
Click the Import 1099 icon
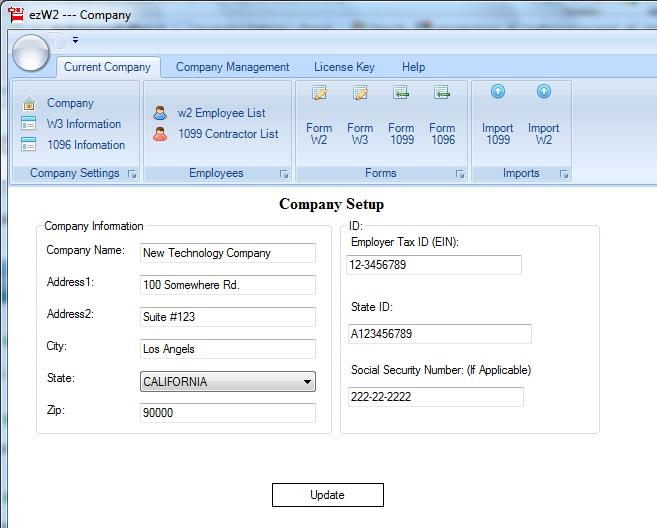pyautogui.click(x=498, y=91)
